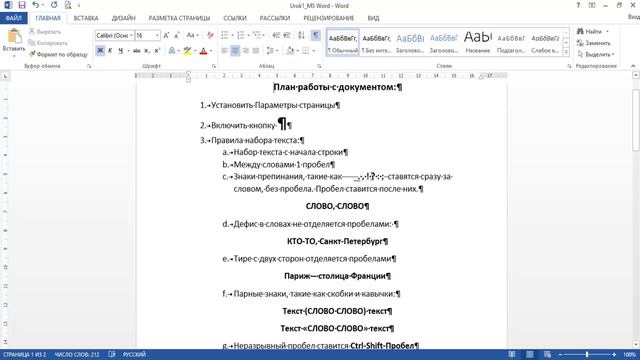Open the Calibri font name dropdown
640x360 pixels.
(131, 36)
